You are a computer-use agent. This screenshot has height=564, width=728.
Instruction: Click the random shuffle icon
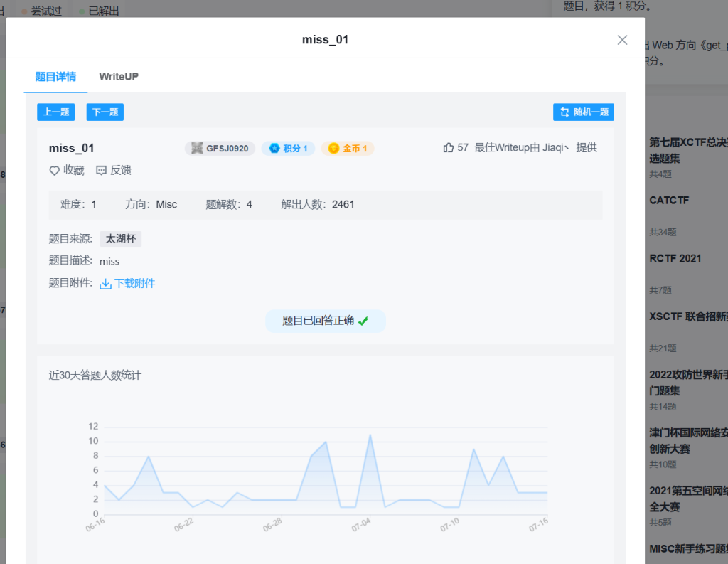click(564, 112)
